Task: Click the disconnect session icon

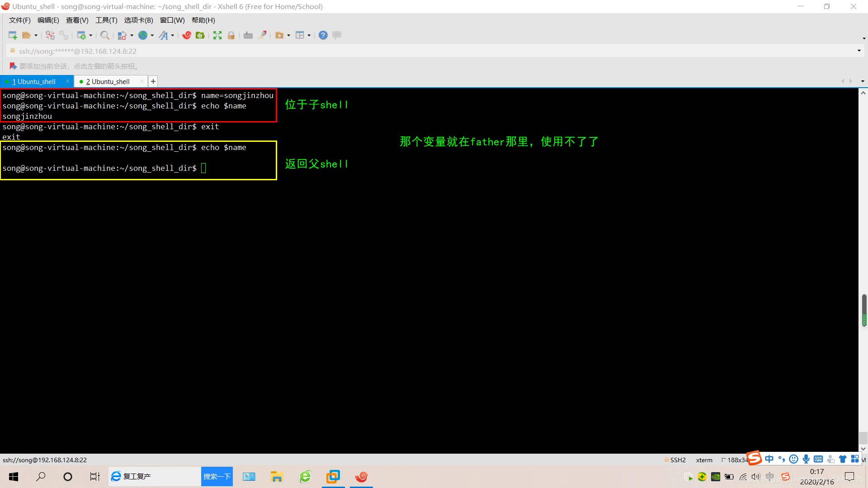Action: coord(50,35)
